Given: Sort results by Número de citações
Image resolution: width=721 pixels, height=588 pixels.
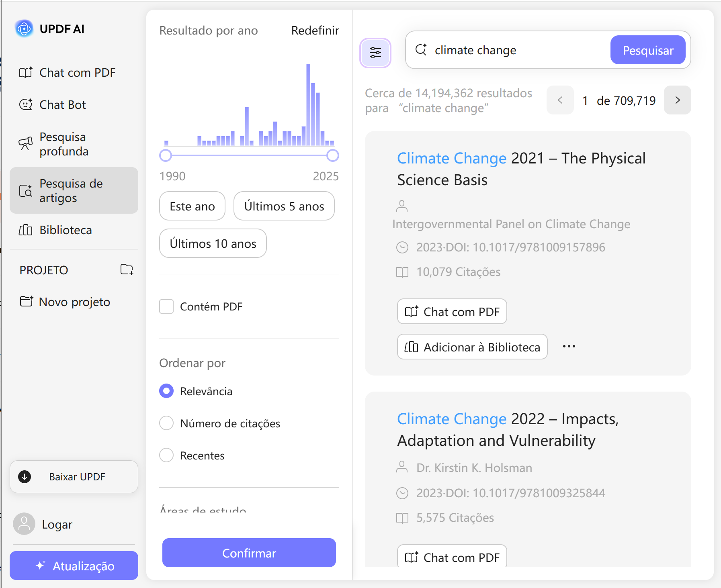Looking at the screenshot, I should click(166, 423).
